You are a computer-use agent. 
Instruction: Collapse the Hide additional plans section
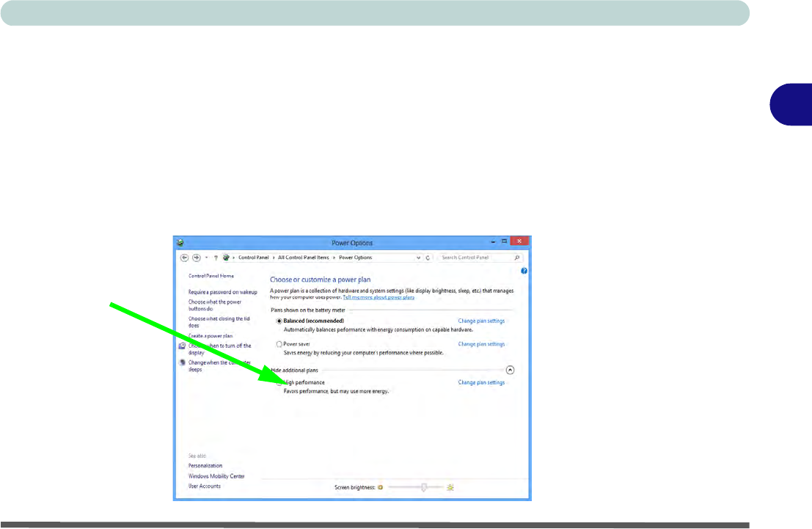coord(510,370)
